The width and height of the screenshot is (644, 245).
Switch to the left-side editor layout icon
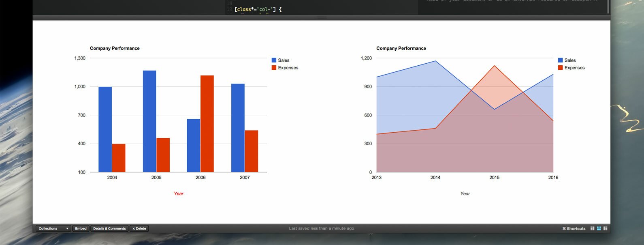[x=592, y=228]
